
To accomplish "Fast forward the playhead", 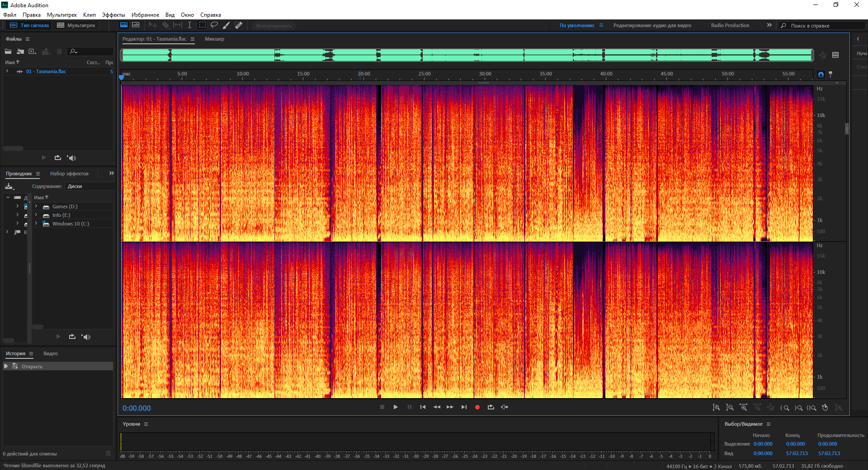I will [x=450, y=407].
